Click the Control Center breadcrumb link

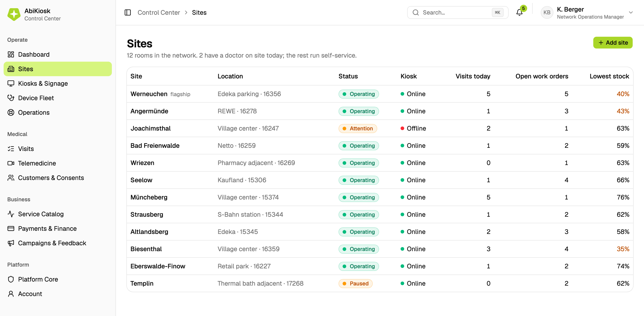pyautogui.click(x=159, y=12)
